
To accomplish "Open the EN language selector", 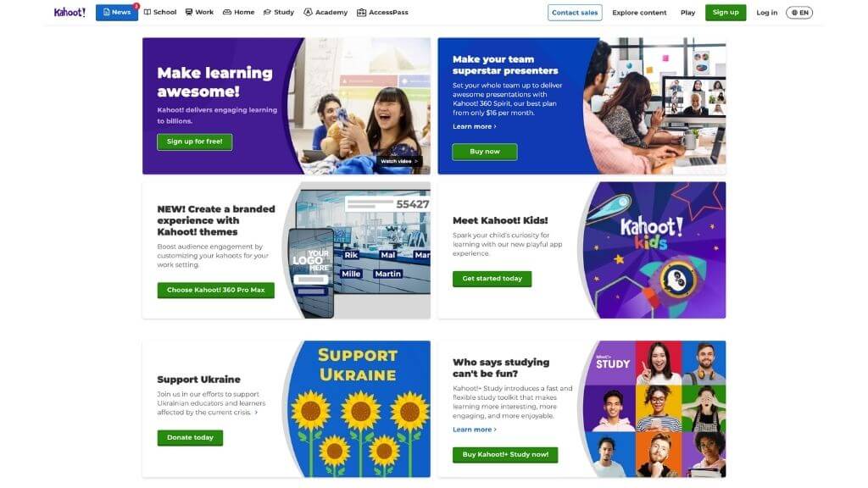I will [x=799, y=12].
